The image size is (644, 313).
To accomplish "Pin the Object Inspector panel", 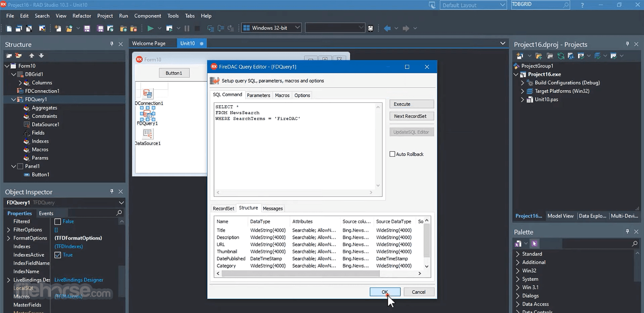I will 112,191.
